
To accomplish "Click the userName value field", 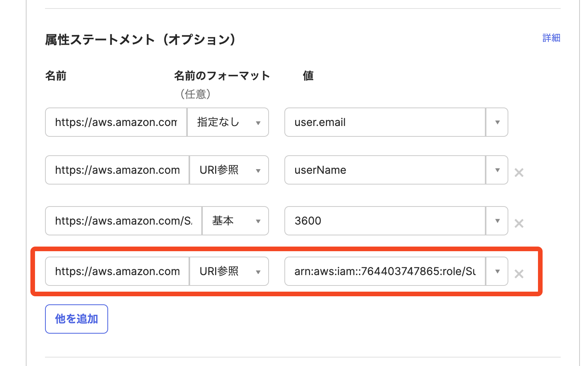I will tap(385, 170).
